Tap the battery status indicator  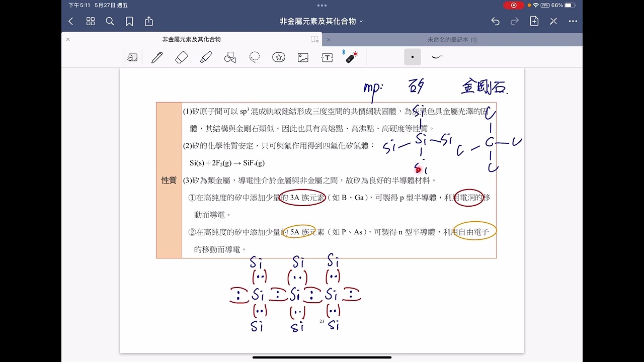pos(570,5)
